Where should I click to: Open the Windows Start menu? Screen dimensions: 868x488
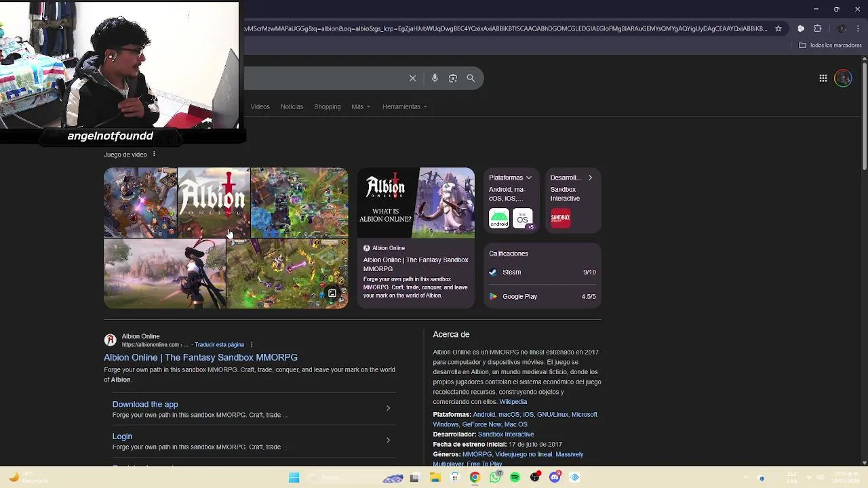(x=294, y=478)
